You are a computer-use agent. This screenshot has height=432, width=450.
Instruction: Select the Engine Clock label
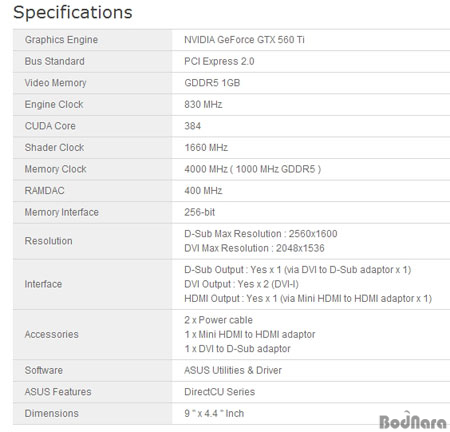(x=54, y=104)
